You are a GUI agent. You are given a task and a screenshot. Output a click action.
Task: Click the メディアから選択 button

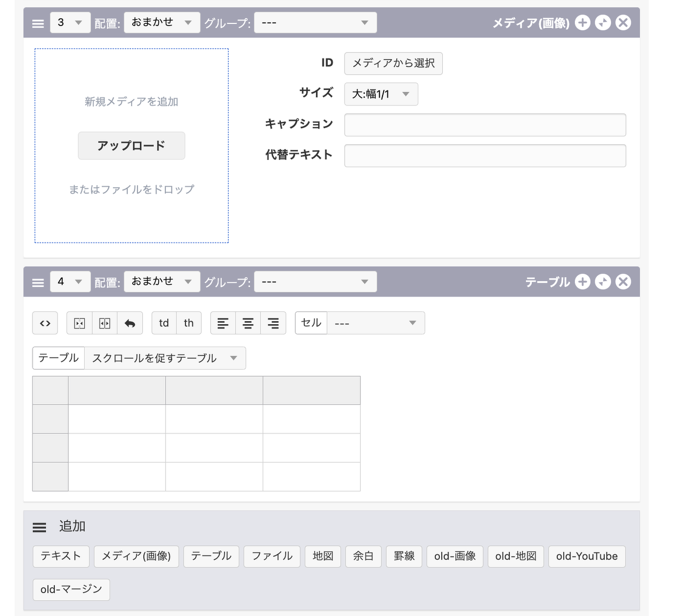(393, 63)
